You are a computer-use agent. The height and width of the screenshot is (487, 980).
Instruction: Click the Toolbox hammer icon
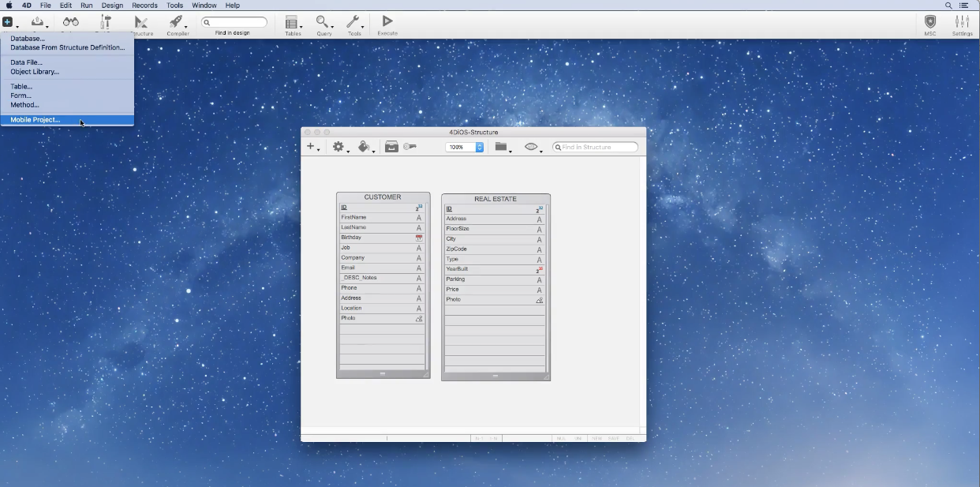106,22
